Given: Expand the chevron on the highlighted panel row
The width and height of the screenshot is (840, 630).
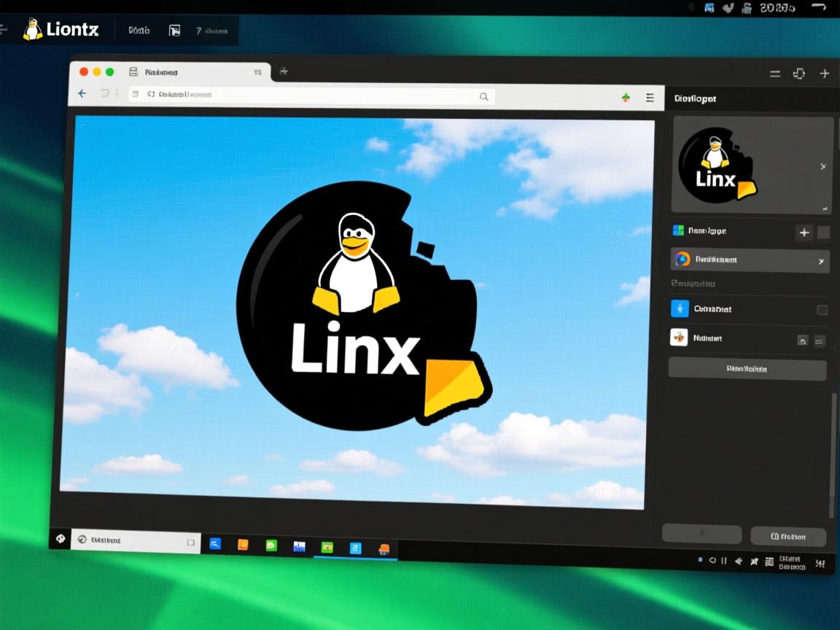Looking at the screenshot, I should [822, 260].
